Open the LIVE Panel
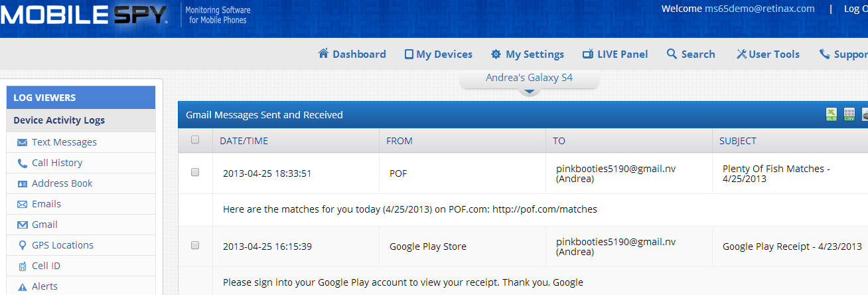Viewport: 868px width, 295px height. tap(615, 54)
